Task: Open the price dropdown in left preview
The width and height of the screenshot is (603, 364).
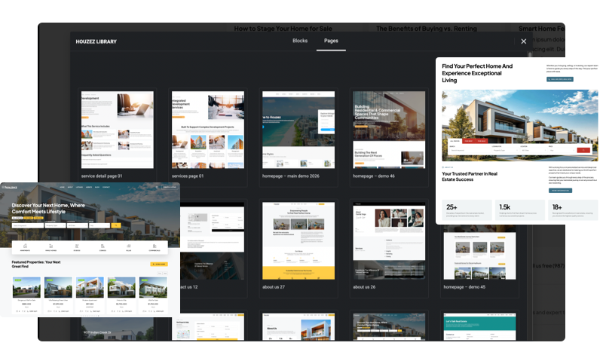Action: 99,225
